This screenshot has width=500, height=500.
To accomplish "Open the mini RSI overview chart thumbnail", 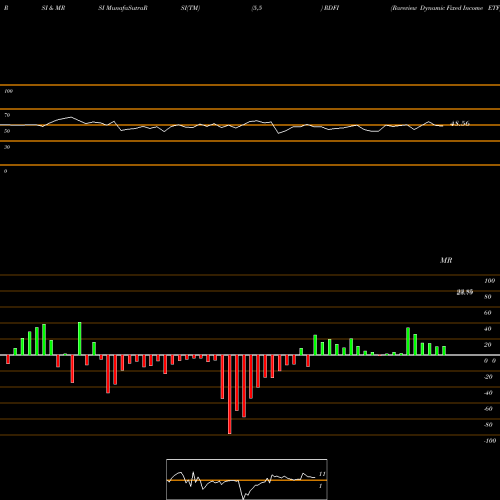I will click(247, 479).
